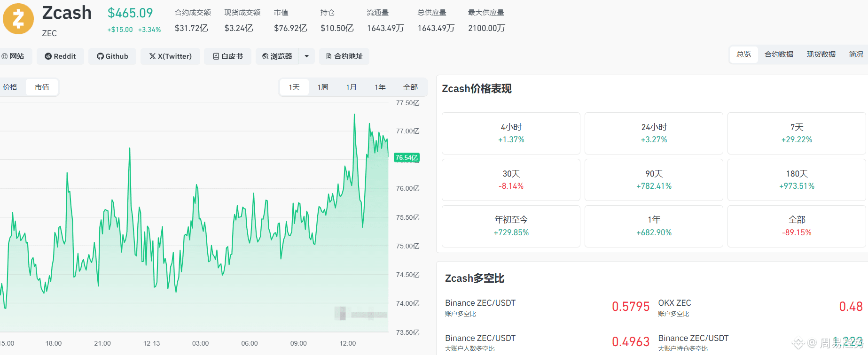Viewport: 868px width, 355px height.
Task: Click the X logo icon
Action: pyautogui.click(x=152, y=56)
